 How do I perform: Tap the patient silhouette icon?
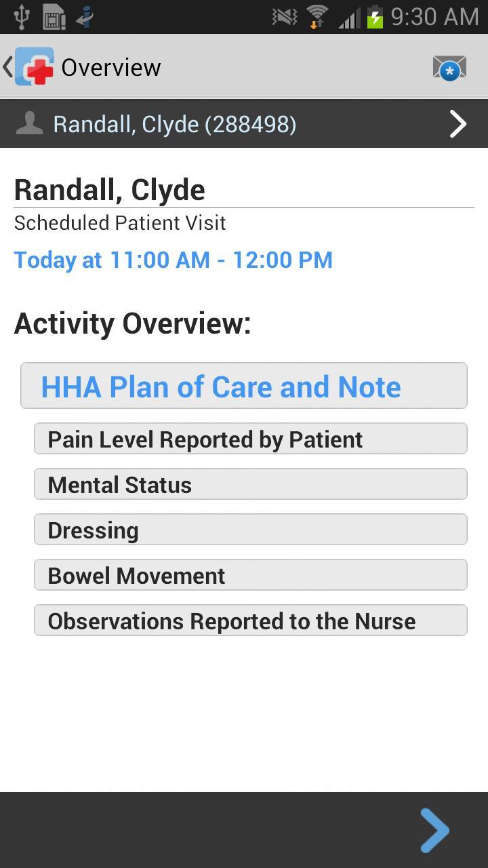(x=29, y=123)
